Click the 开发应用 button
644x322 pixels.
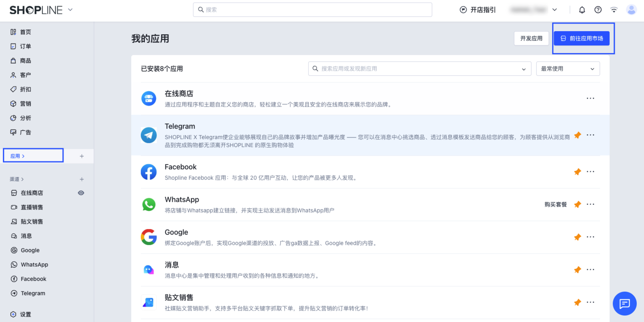click(x=531, y=38)
